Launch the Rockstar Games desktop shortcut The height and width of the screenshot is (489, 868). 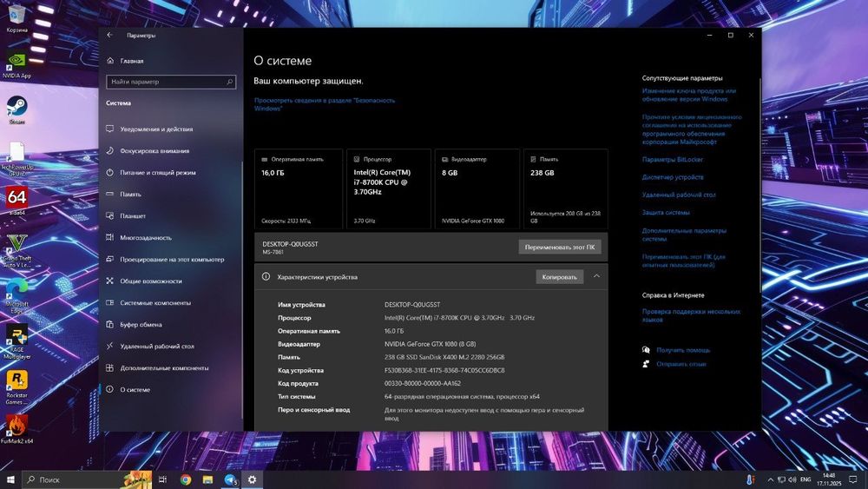(16, 387)
